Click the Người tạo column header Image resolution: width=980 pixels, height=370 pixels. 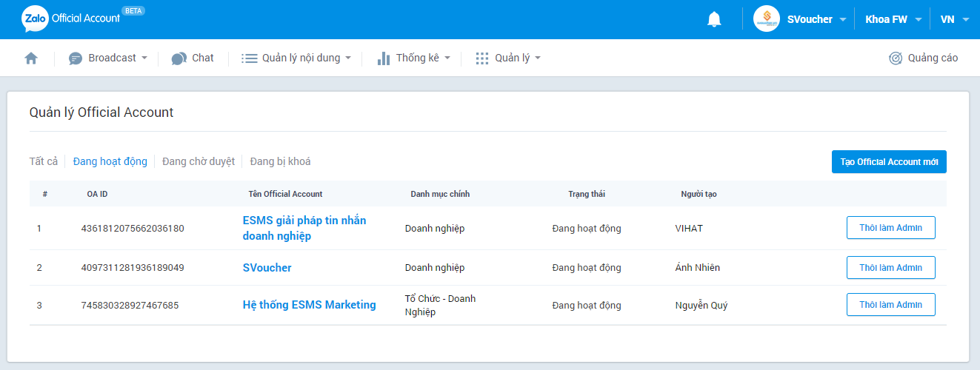pyautogui.click(x=699, y=194)
